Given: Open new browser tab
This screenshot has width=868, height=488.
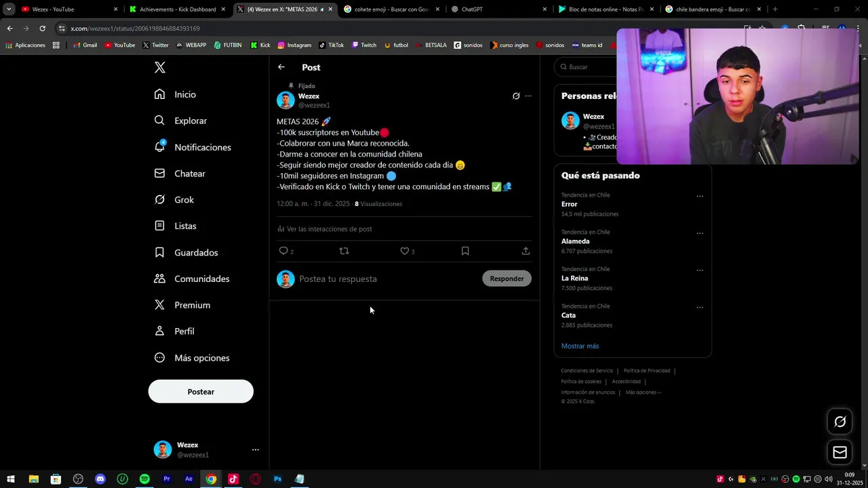Looking at the screenshot, I should 775,9.
